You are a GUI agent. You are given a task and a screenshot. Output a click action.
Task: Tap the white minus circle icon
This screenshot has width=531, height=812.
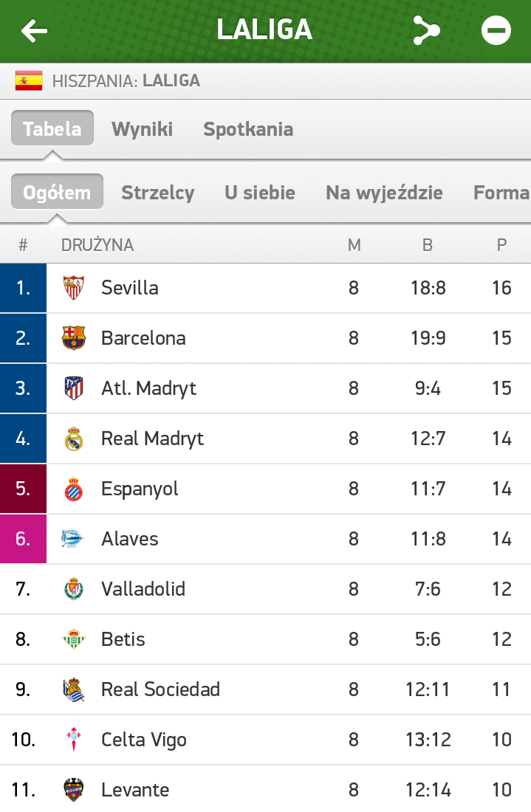pyautogui.click(x=496, y=30)
